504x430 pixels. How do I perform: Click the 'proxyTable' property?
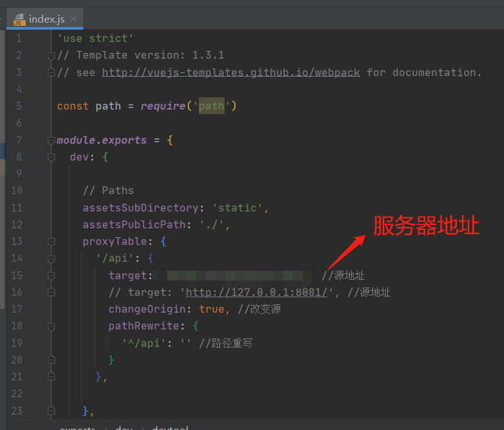(x=115, y=242)
